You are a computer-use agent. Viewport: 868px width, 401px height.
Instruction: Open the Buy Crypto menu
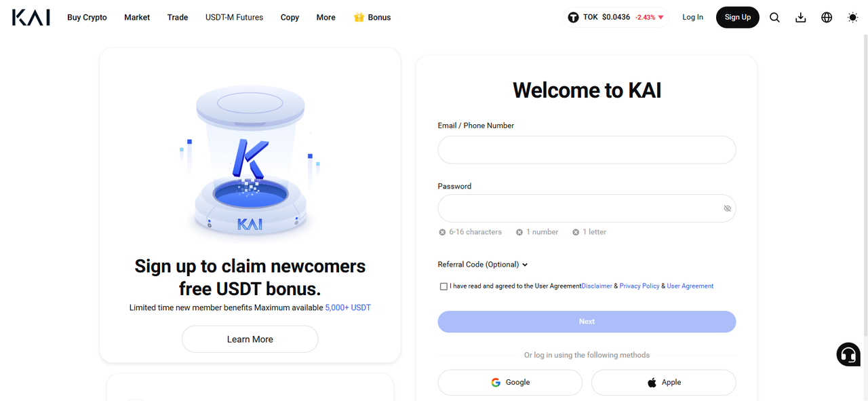(87, 18)
